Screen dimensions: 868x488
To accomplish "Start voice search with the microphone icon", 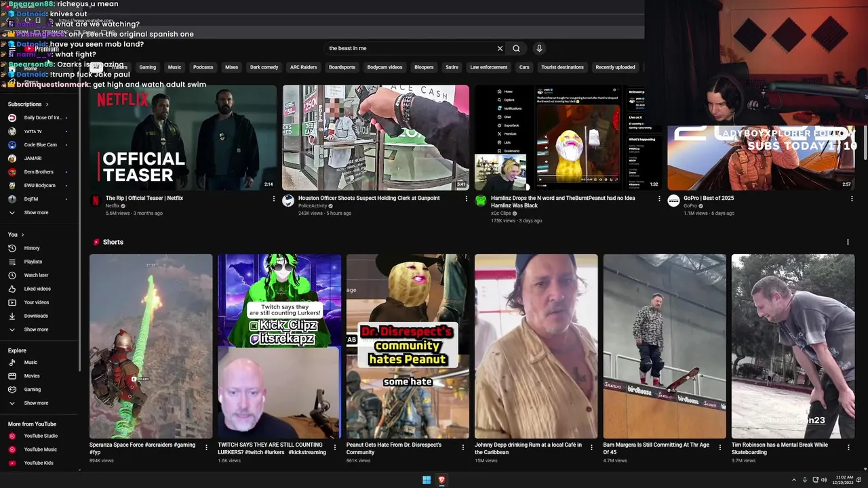I will click(x=539, y=48).
